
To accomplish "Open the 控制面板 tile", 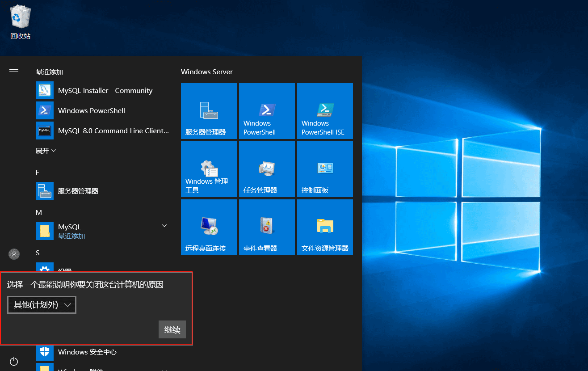I will pyautogui.click(x=325, y=169).
